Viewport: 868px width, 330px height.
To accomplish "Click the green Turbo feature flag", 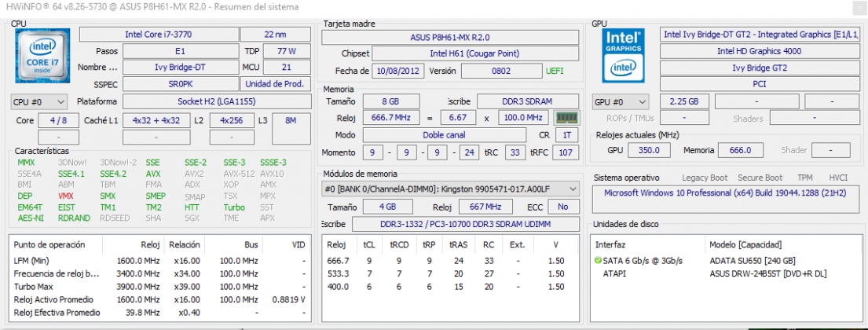I will 233,207.
